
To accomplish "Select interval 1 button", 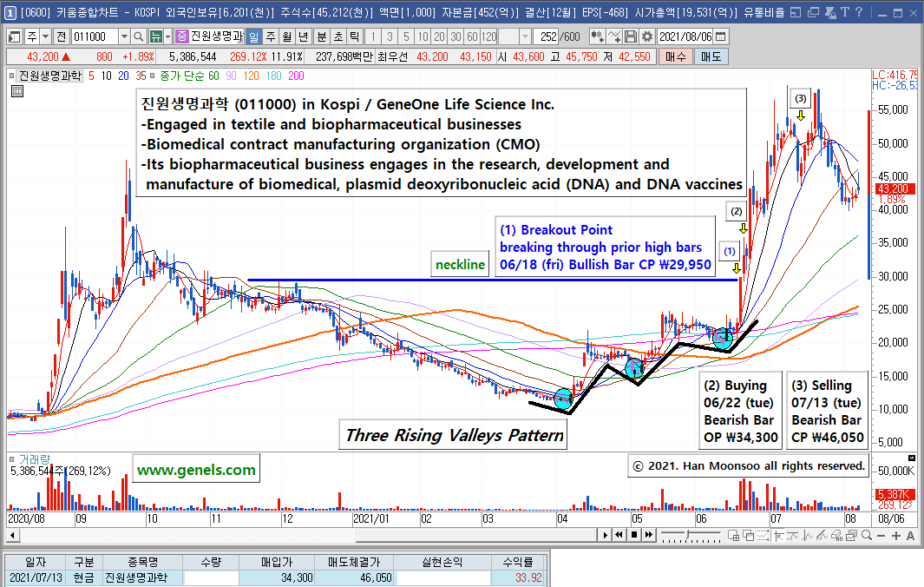I will (373, 36).
